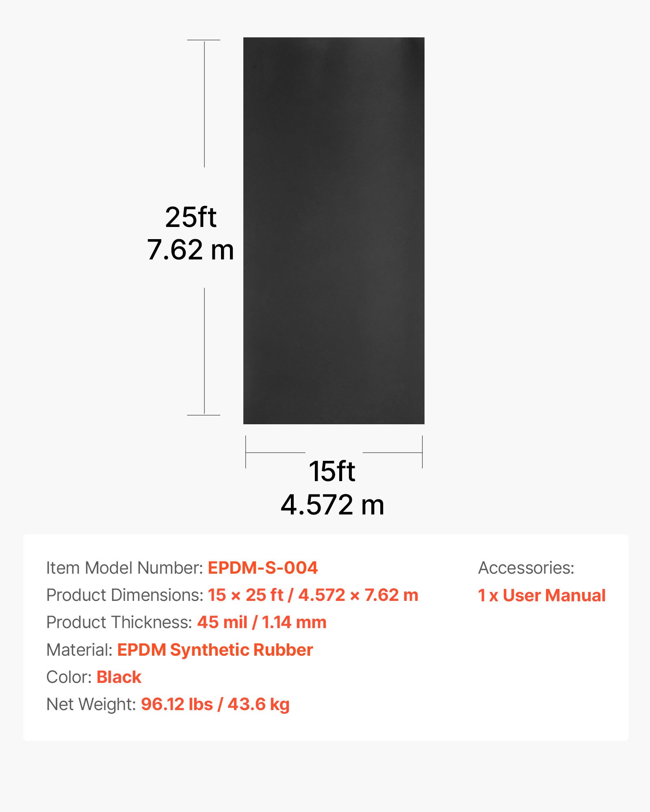Select the EPDM Synthetic Rubber text
The image size is (650, 812).
(215, 650)
